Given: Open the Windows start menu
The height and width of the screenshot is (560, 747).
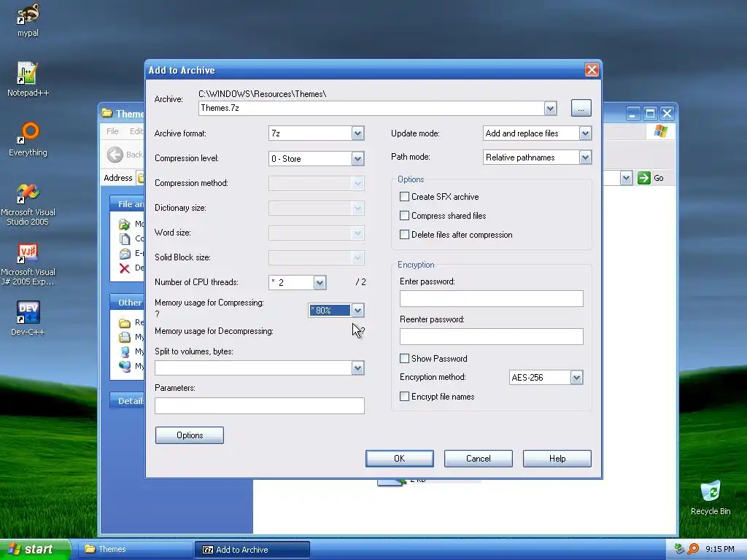Looking at the screenshot, I should (35, 550).
